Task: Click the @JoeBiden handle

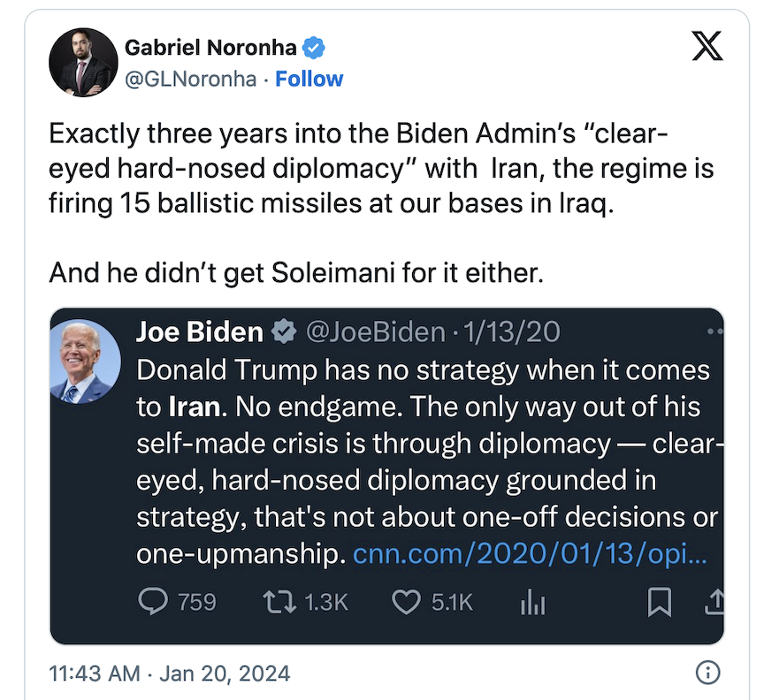Action: 375,332
